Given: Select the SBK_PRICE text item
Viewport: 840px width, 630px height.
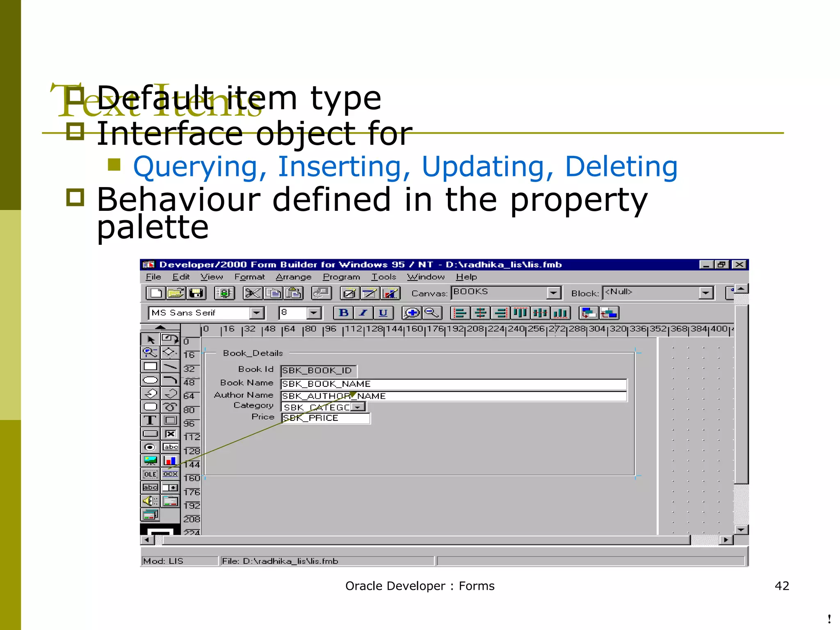Looking at the screenshot, I should point(326,418).
